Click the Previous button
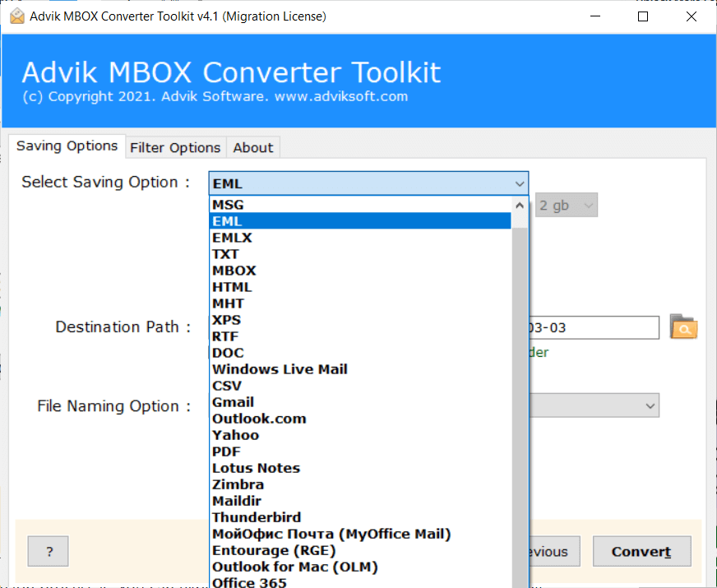Image resolution: width=717 pixels, height=588 pixels. (x=555, y=552)
